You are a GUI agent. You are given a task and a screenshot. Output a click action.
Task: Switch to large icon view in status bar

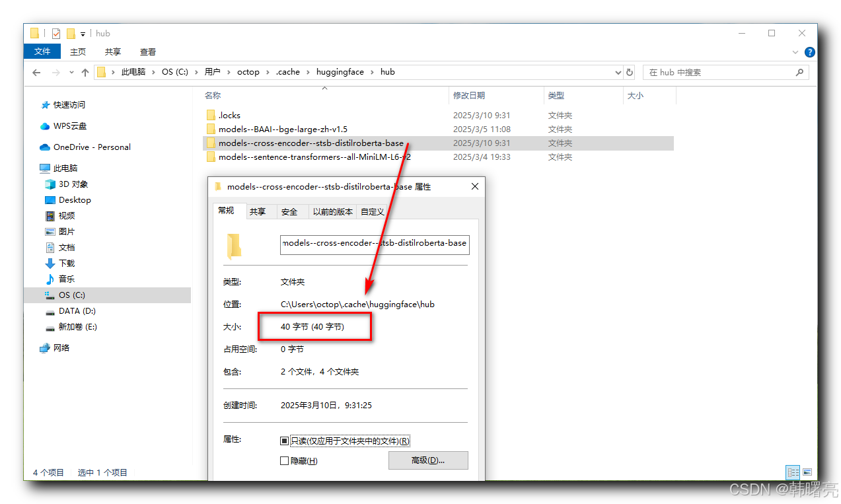tap(807, 472)
